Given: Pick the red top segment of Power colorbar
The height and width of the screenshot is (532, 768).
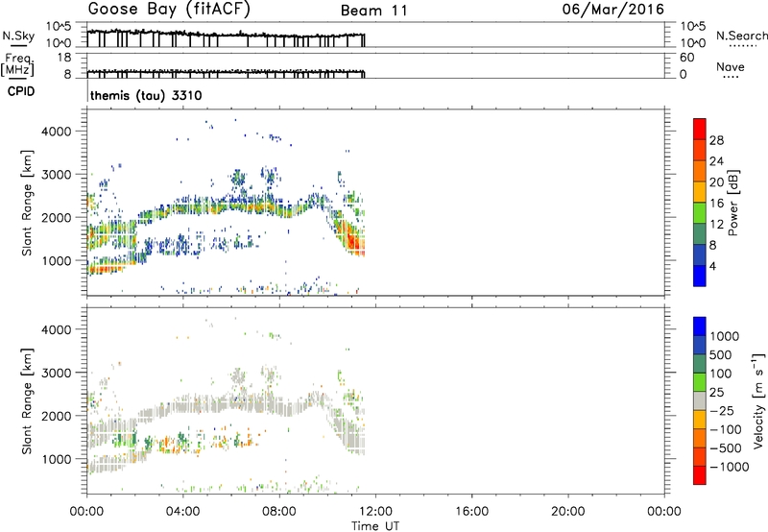Looking at the screenshot, I should coord(700,129).
